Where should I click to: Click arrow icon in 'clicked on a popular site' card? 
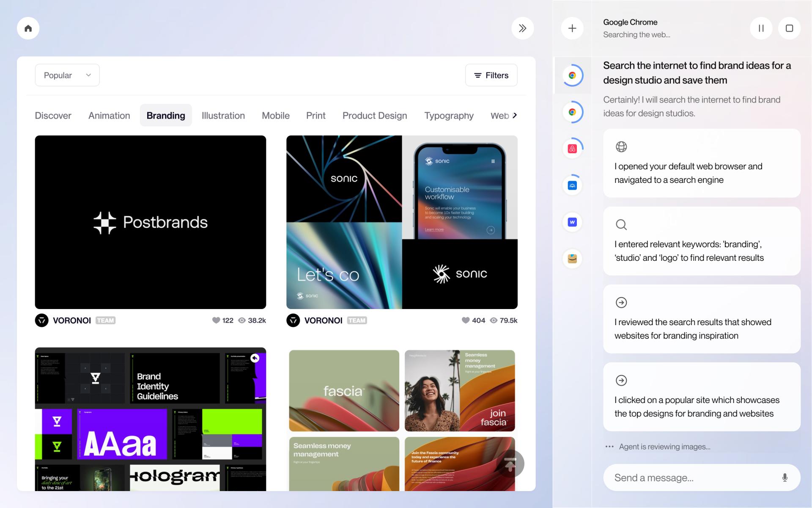tap(621, 381)
